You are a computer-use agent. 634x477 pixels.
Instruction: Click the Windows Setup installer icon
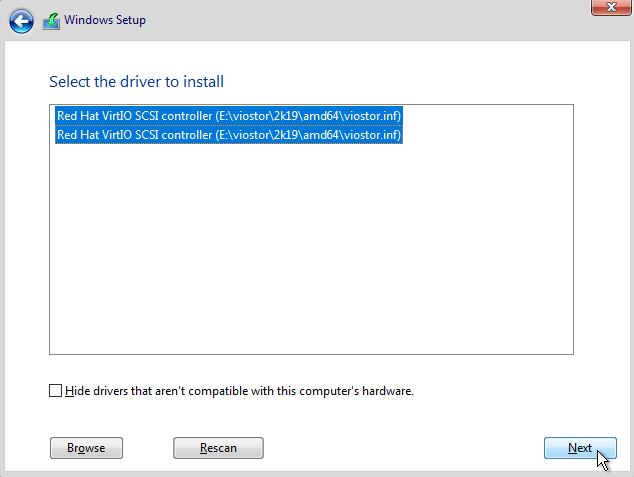51,21
